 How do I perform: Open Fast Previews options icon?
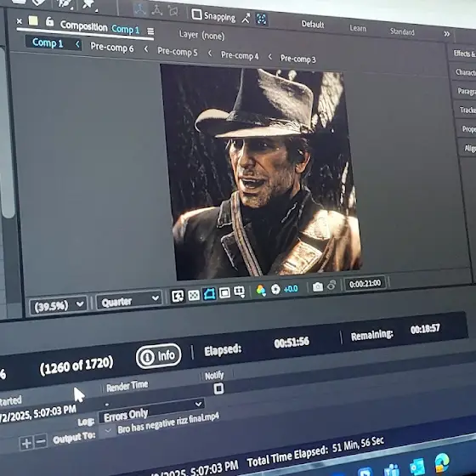tap(178, 296)
